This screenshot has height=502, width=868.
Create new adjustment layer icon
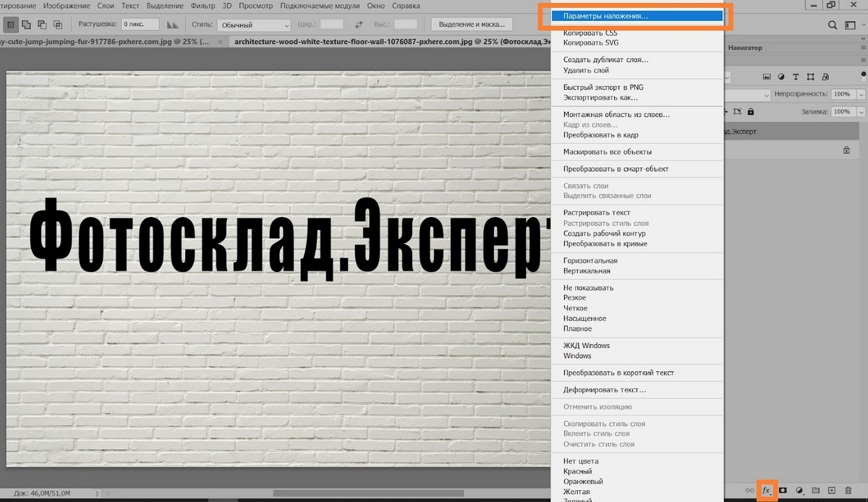point(800,490)
